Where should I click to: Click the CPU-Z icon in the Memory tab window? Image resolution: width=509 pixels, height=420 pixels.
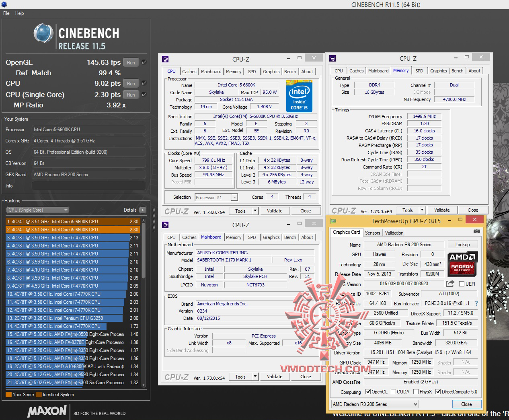tap(332, 58)
